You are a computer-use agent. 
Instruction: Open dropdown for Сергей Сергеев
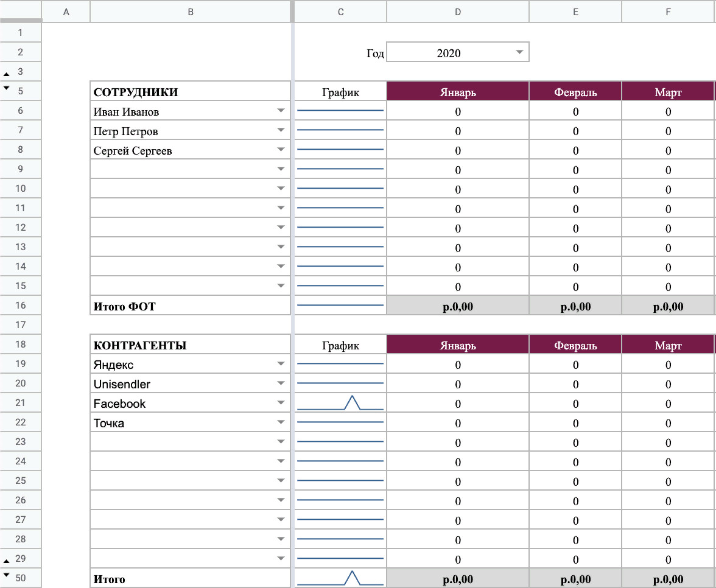[281, 150]
